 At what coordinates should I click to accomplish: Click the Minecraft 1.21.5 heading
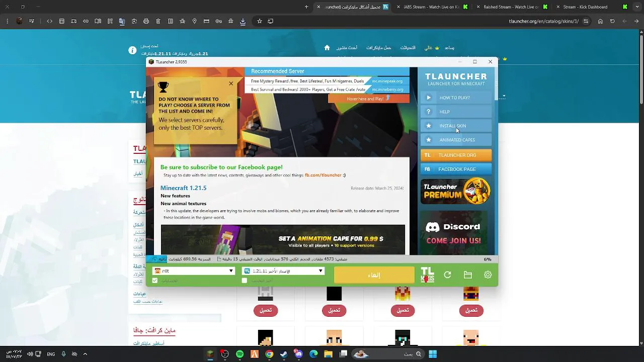point(183,188)
